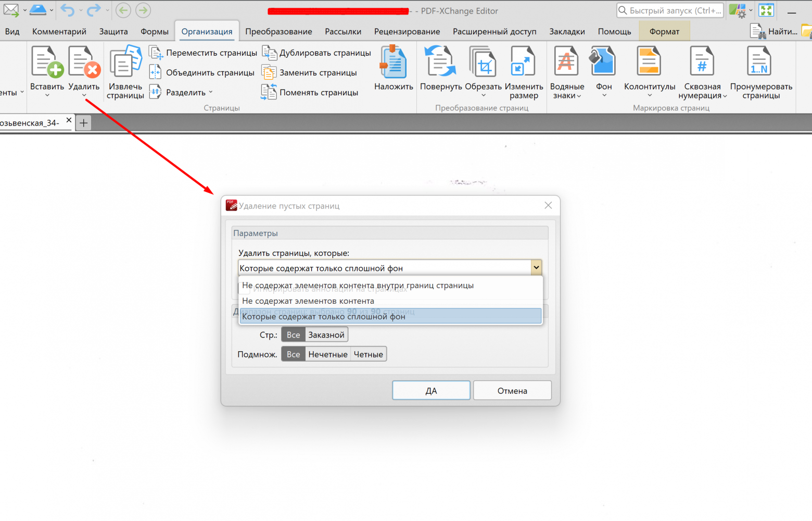812x521 pixels.
Task: Click Колонтитулы header-footer icon
Action: (649, 61)
